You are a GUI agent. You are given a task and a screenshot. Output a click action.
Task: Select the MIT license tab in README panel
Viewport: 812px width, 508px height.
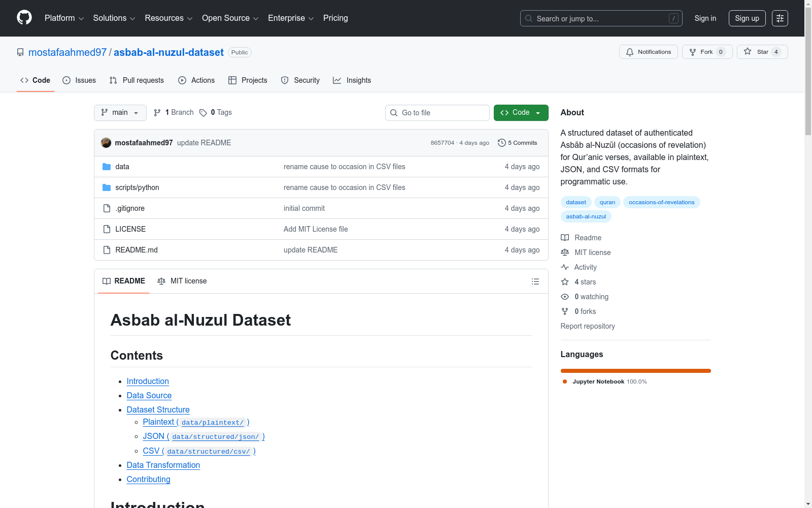coord(182,281)
